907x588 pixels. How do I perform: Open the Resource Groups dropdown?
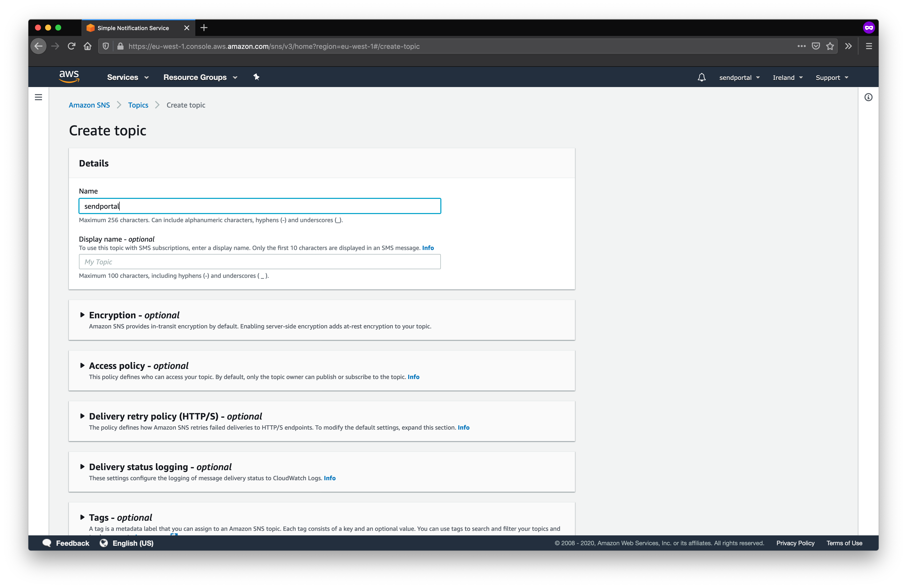click(200, 77)
